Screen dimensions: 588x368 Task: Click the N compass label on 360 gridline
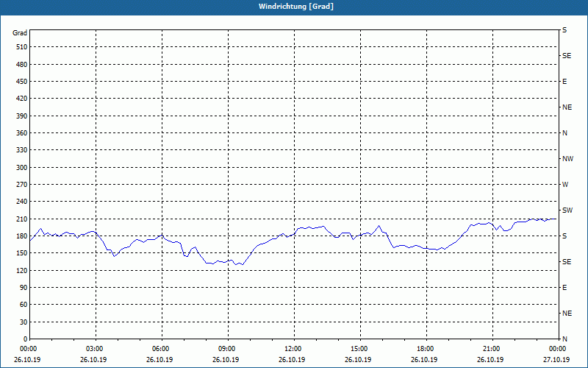tap(564, 133)
